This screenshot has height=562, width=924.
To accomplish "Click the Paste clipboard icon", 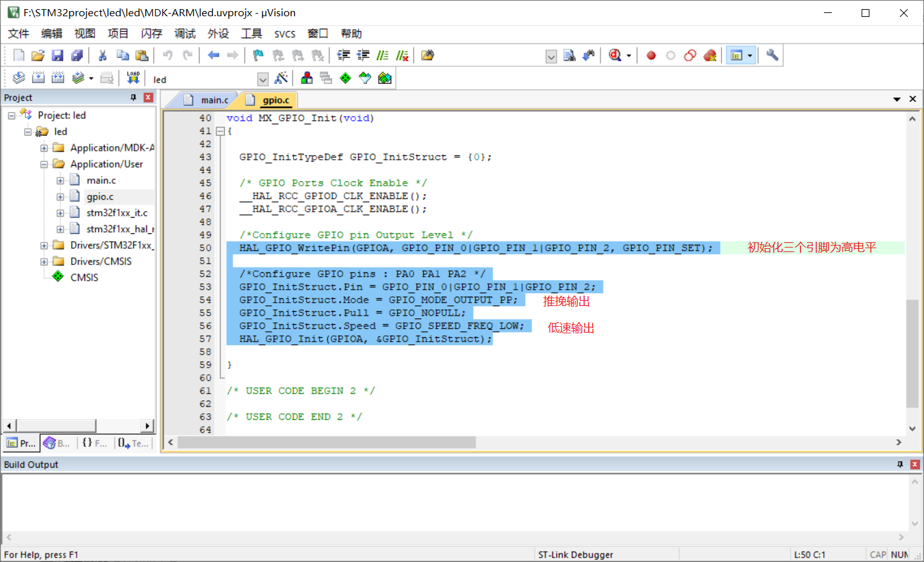I will click(x=142, y=56).
